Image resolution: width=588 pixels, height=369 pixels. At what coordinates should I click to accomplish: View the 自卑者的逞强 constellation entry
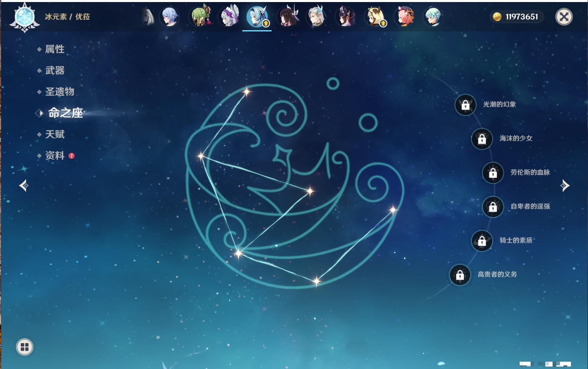[530, 207]
